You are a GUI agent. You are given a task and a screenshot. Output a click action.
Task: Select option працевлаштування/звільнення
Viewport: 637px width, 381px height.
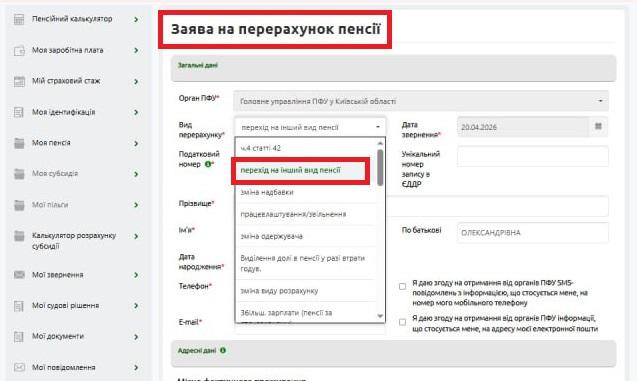coord(306,214)
